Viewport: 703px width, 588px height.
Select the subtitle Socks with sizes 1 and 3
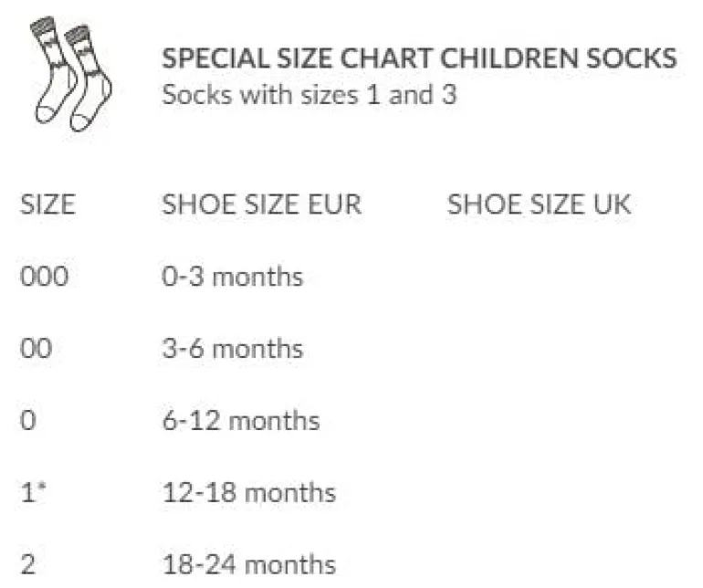tap(310, 95)
